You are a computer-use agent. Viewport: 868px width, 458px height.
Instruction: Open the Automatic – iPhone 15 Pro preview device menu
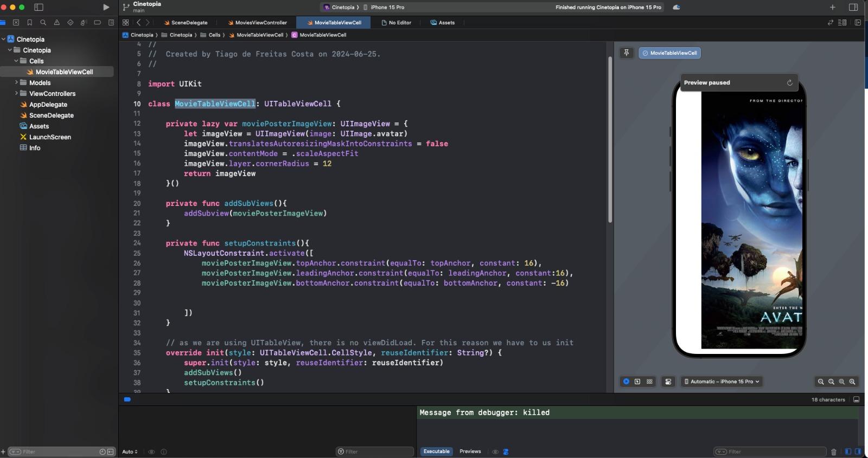[722, 382]
